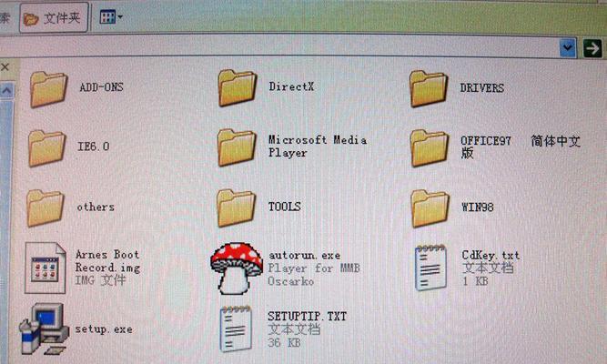Select the autorun.exe mushroom icon
The width and height of the screenshot is (607, 364).
pyautogui.click(x=237, y=268)
